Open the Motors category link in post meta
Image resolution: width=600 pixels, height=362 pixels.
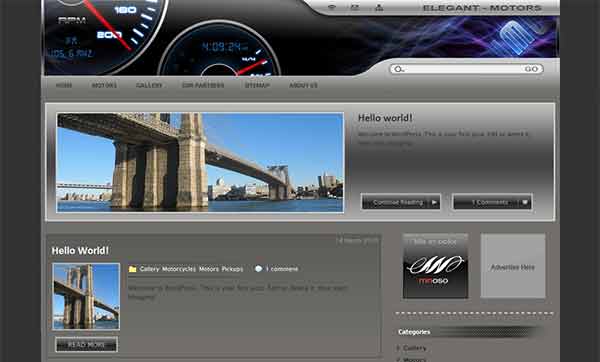(209, 269)
